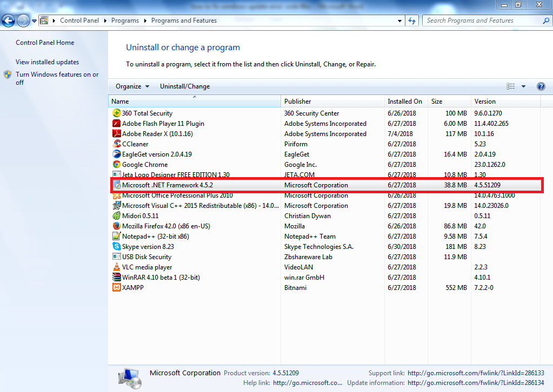Open View installed updates link
Screen dimensions: 553x392
(47, 62)
